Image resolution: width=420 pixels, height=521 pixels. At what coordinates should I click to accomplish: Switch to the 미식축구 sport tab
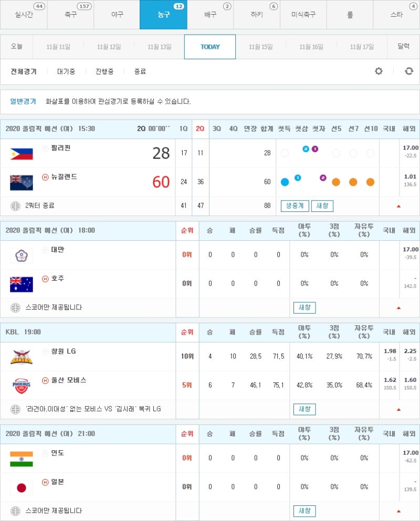(303, 15)
